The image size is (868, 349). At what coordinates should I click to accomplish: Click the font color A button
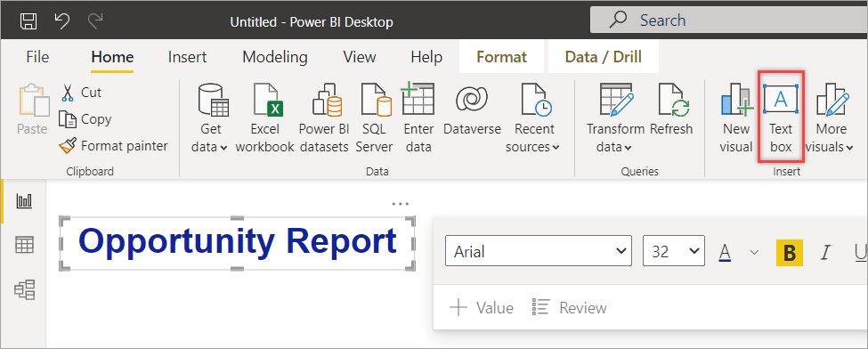(x=726, y=253)
